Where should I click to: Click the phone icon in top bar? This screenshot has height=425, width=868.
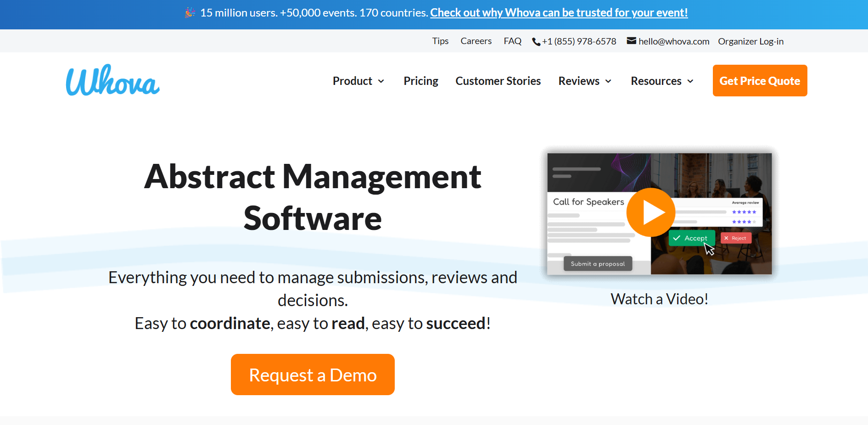click(536, 42)
